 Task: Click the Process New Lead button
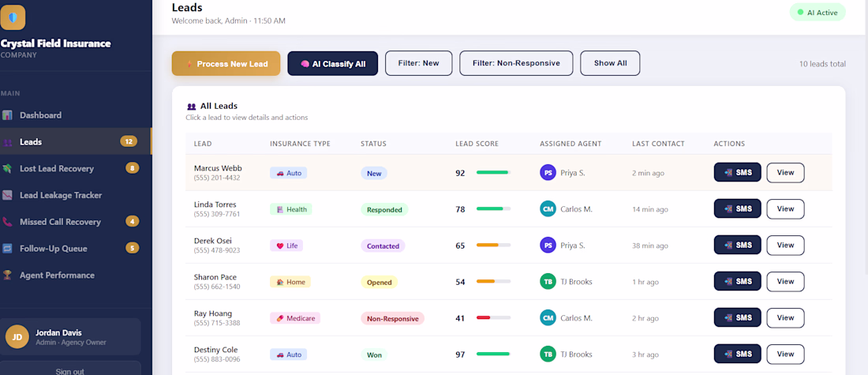(x=226, y=64)
